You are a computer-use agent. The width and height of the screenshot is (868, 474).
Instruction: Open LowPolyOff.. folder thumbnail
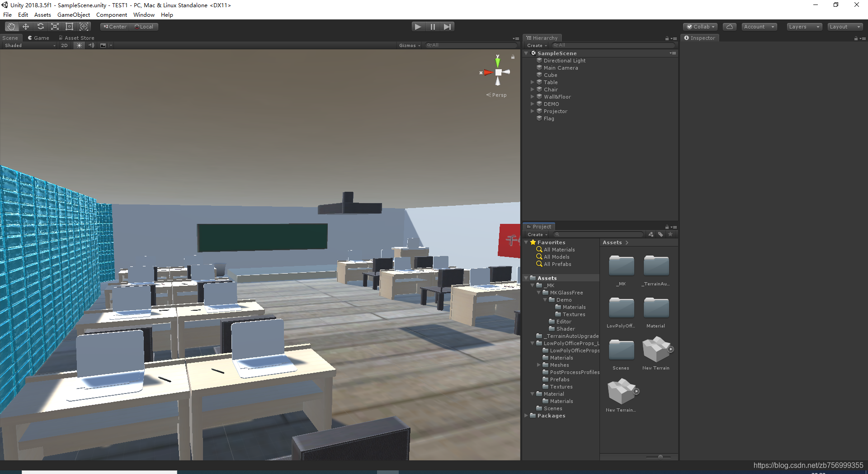621,308
